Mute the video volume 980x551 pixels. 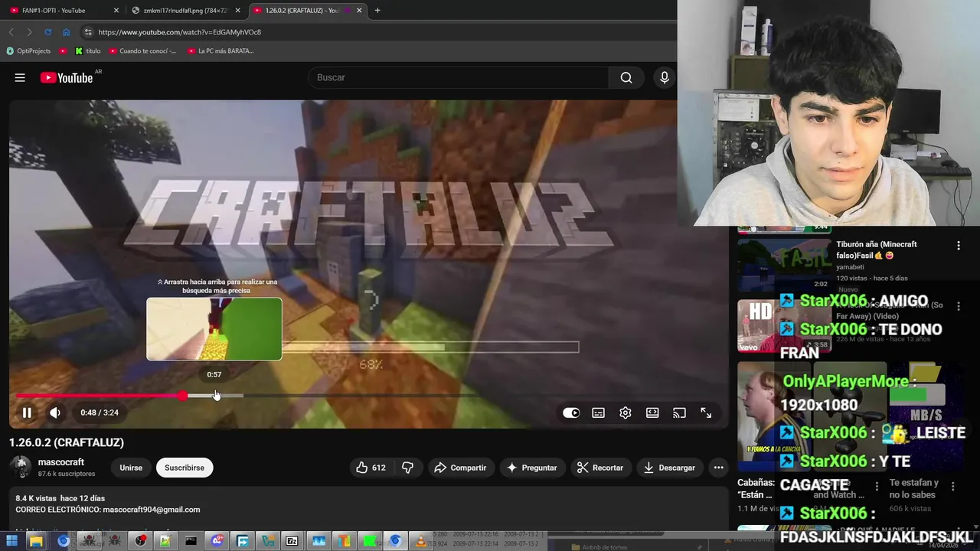coord(55,412)
